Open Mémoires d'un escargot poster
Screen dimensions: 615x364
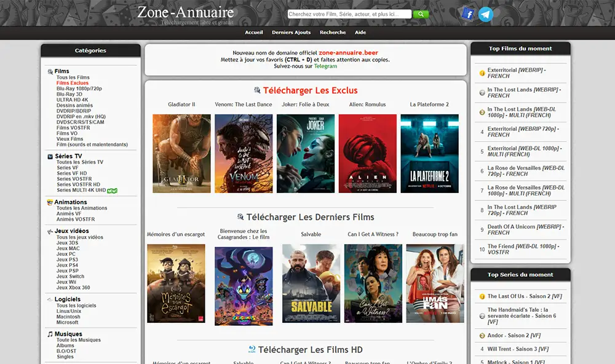(x=176, y=283)
